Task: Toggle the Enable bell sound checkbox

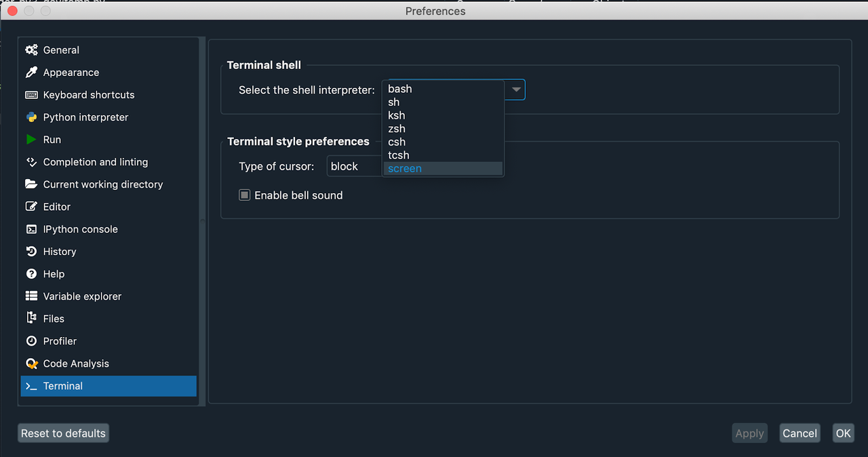Action: (x=245, y=195)
